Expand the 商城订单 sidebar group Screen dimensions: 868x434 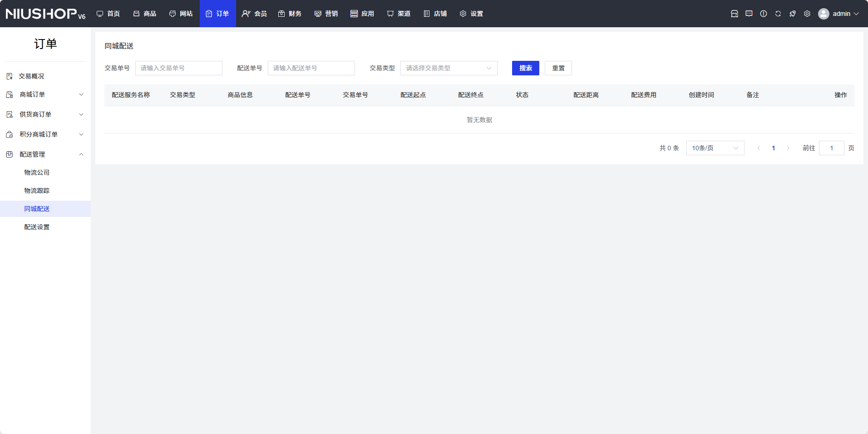[x=45, y=94]
